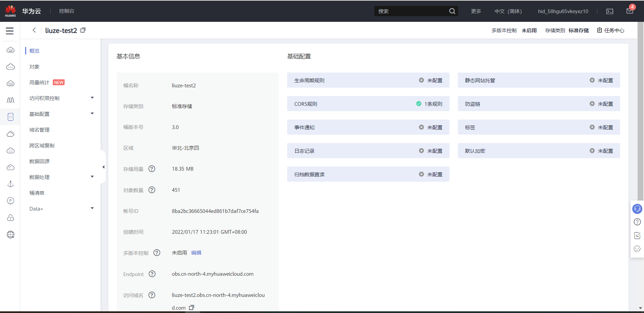644x313 pixels.
Task: Open the globe icon in the left rail
Action: coord(10,234)
